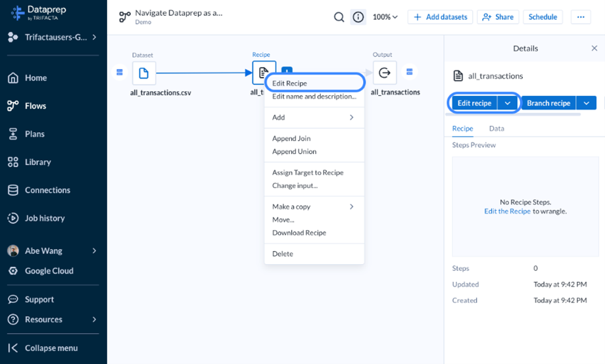Click the Edit recipe button in Details
Image resolution: width=605 pixels, height=364 pixels.
click(474, 103)
